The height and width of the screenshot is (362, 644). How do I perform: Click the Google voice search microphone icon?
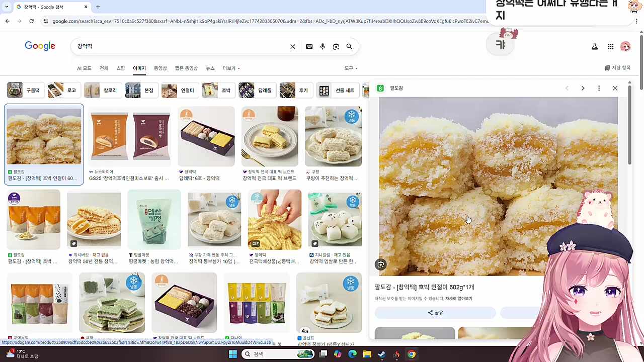coord(323,47)
